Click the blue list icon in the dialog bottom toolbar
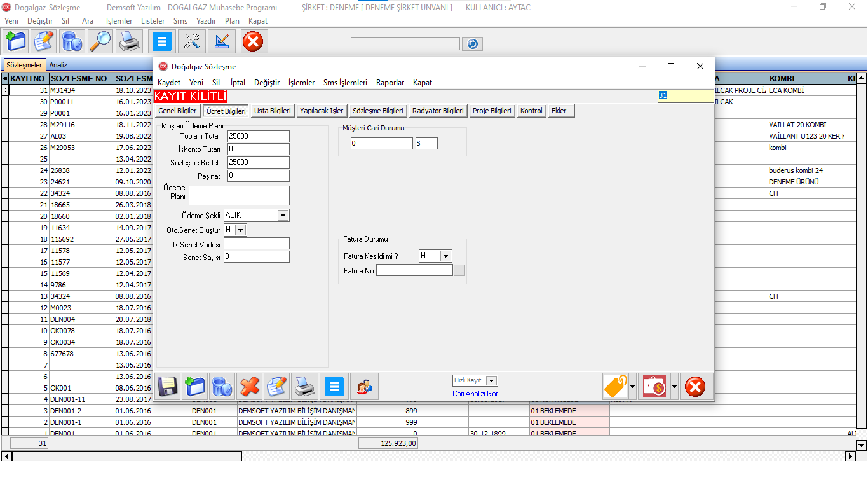Viewport: 868px width, 477px height. (335, 386)
